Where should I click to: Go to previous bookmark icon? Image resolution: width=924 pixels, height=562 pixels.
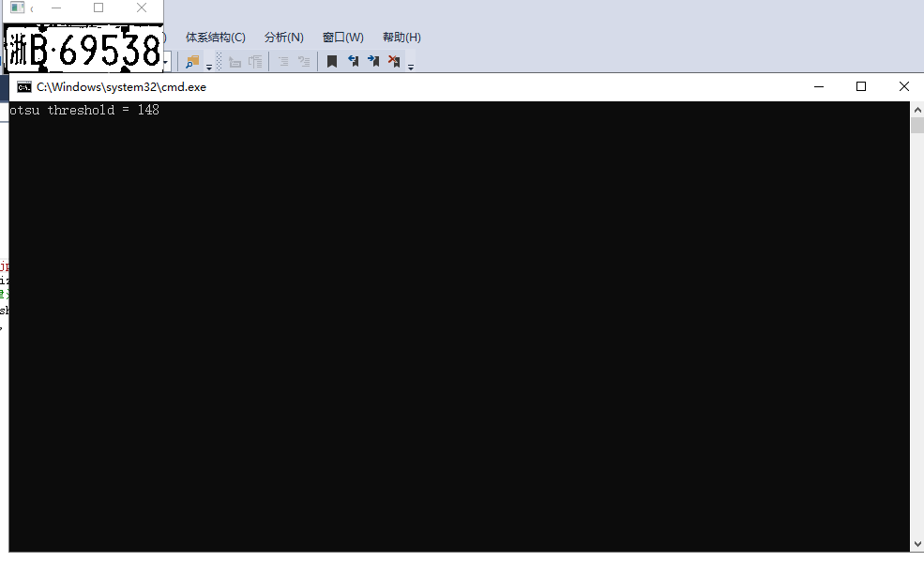[x=353, y=61]
